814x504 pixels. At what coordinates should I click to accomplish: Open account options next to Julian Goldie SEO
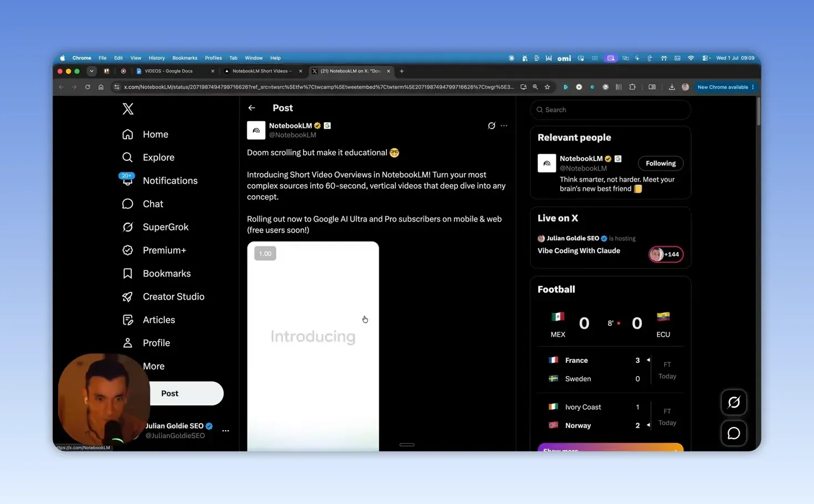[225, 431]
